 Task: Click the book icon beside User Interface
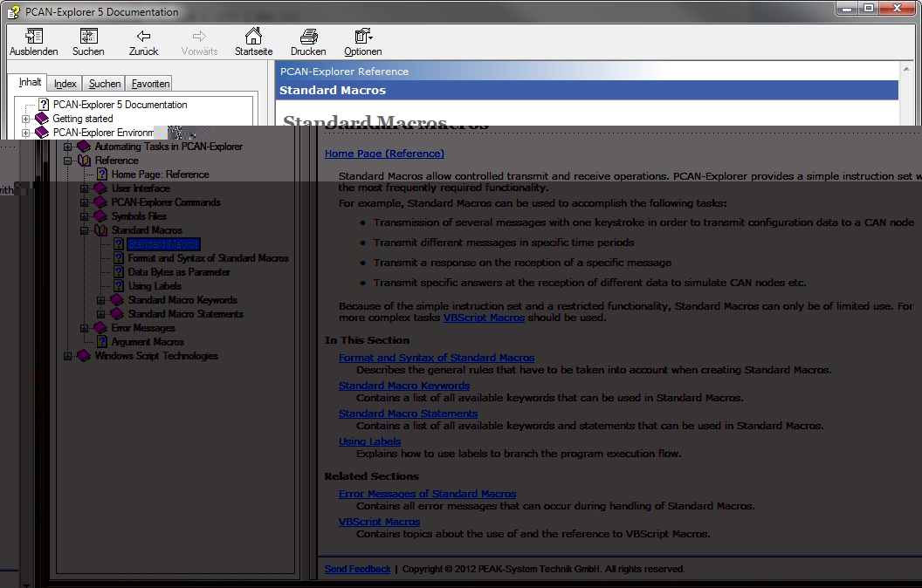pyautogui.click(x=100, y=188)
